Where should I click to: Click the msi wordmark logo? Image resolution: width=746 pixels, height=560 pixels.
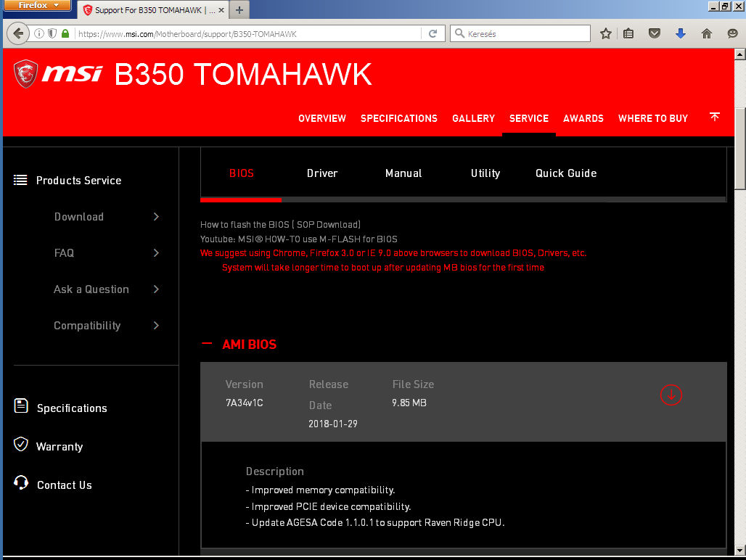73,74
